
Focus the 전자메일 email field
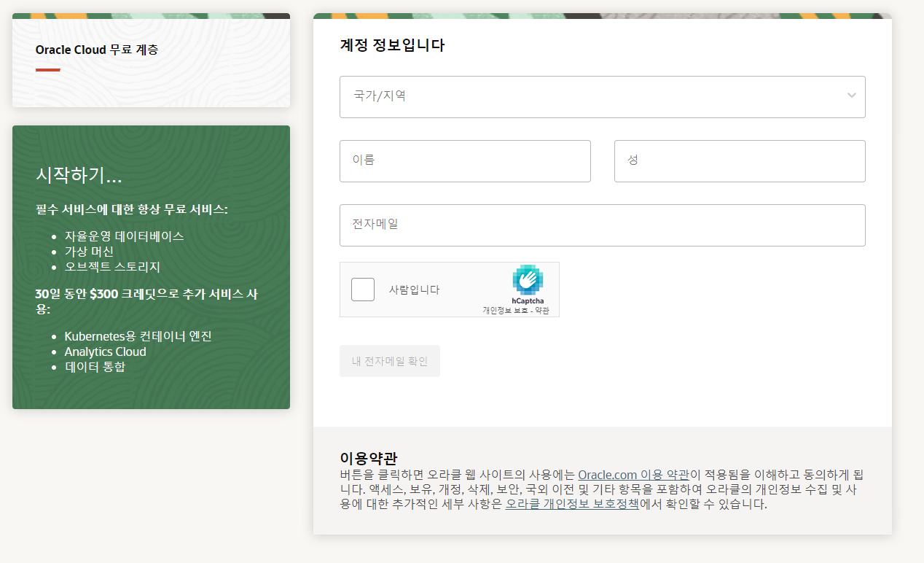point(602,225)
